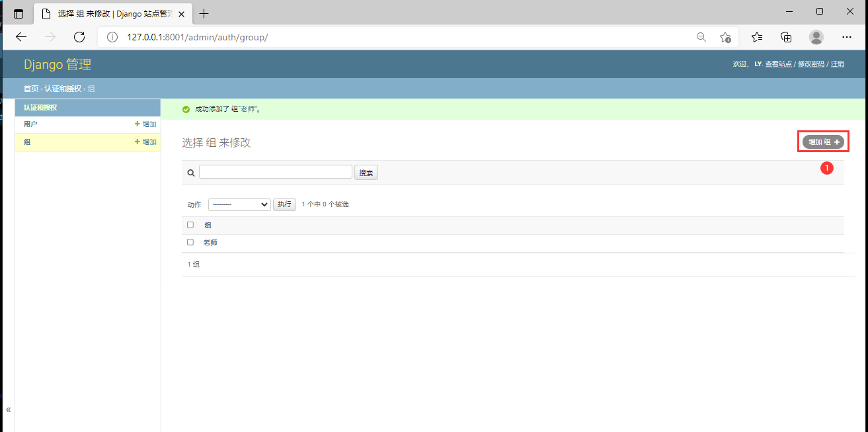The image size is (868, 432).
Task: Click the search magnifier icon beside the search box
Action: pos(191,173)
